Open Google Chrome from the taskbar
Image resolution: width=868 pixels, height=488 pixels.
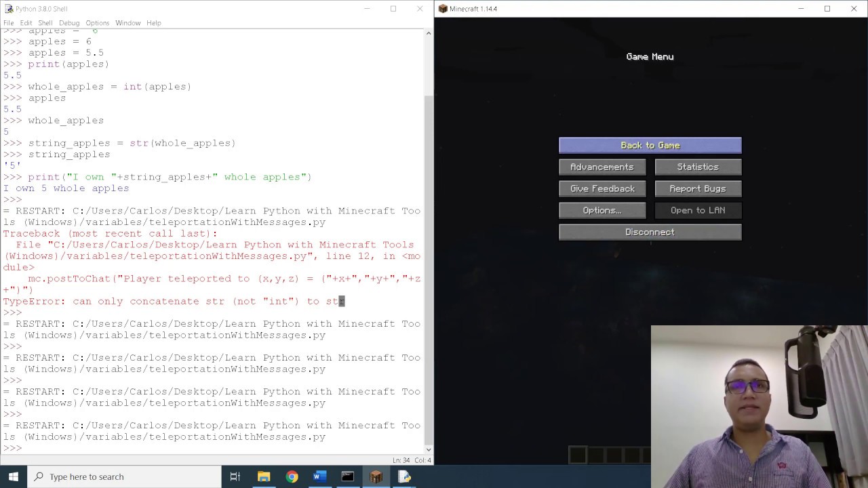[x=292, y=476]
